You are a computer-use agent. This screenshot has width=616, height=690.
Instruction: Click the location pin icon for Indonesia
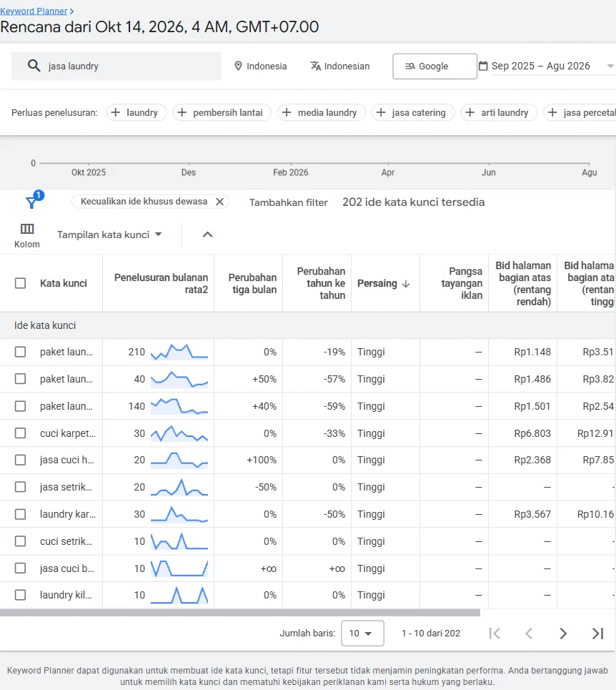point(238,66)
